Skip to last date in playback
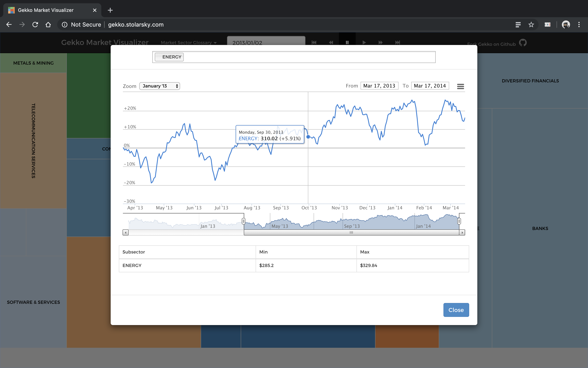 pyautogui.click(x=398, y=43)
